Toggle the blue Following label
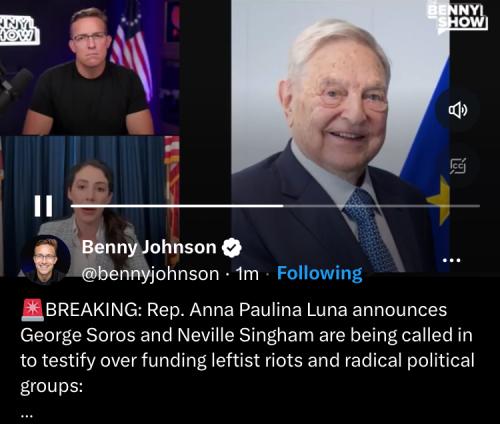 coord(320,273)
